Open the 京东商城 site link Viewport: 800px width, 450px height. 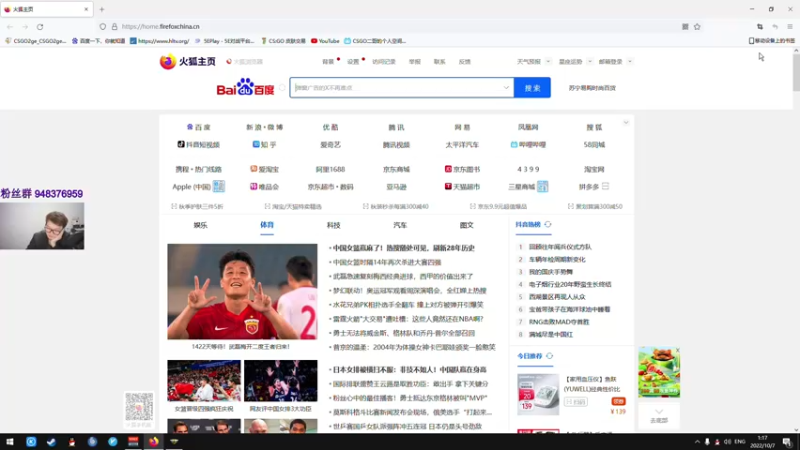click(396, 169)
